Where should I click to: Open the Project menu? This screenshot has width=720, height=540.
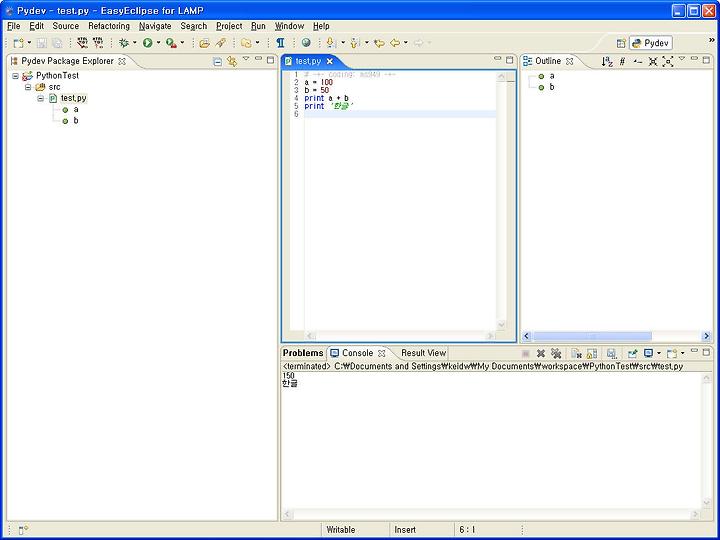pyautogui.click(x=229, y=26)
